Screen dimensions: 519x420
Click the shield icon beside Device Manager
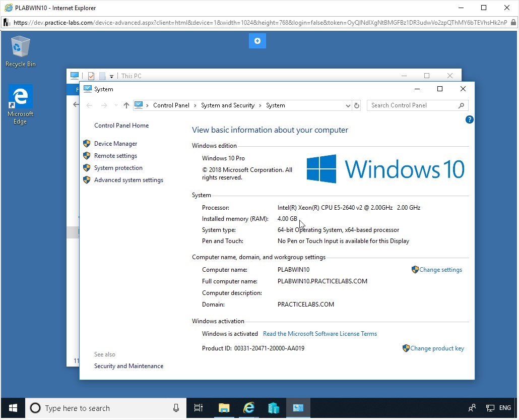coord(87,143)
